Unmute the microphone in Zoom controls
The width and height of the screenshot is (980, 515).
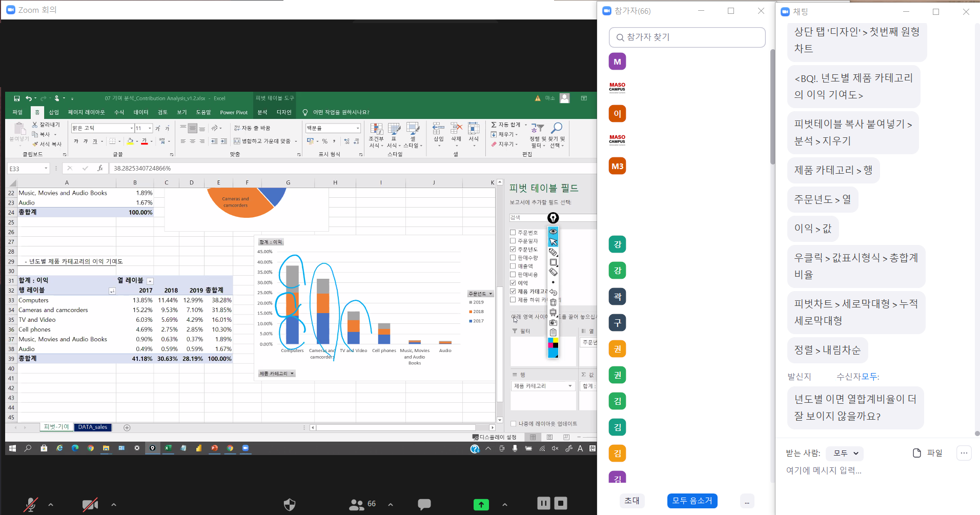pos(31,504)
